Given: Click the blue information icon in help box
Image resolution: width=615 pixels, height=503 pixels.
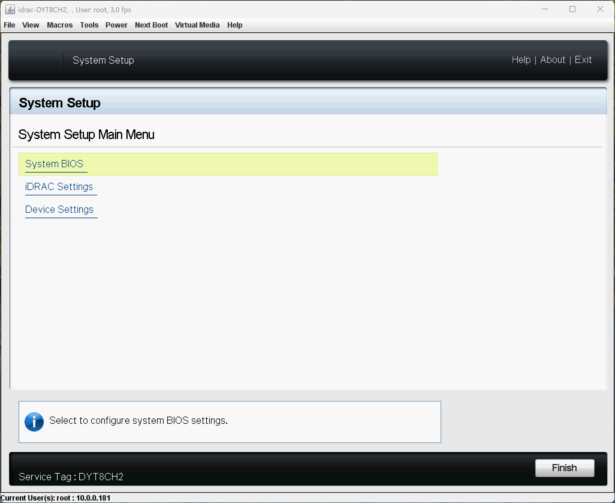Looking at the screenshot, I should pos(34,421).
